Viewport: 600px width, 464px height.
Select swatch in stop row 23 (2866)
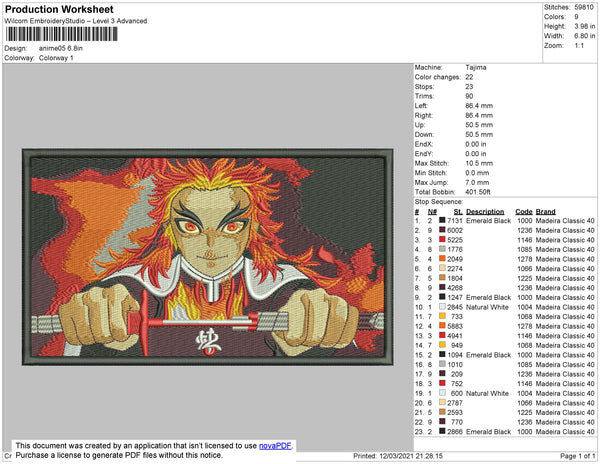[442, 431]
